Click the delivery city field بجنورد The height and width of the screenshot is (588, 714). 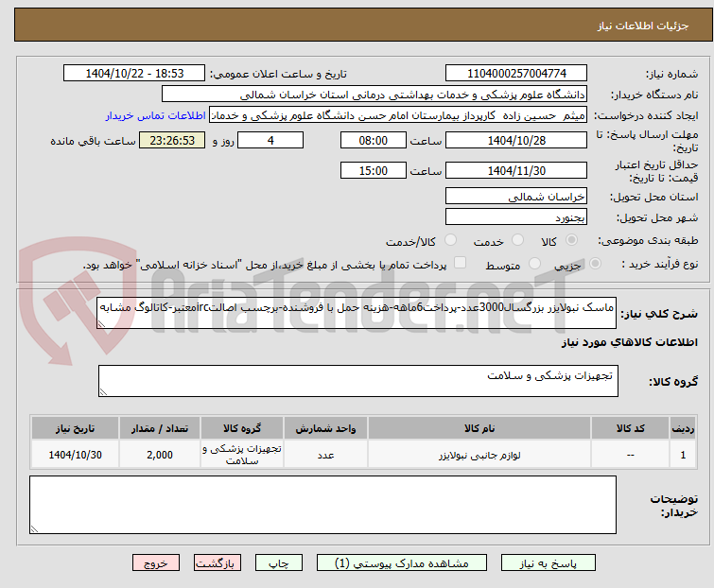tap(516, 217)
